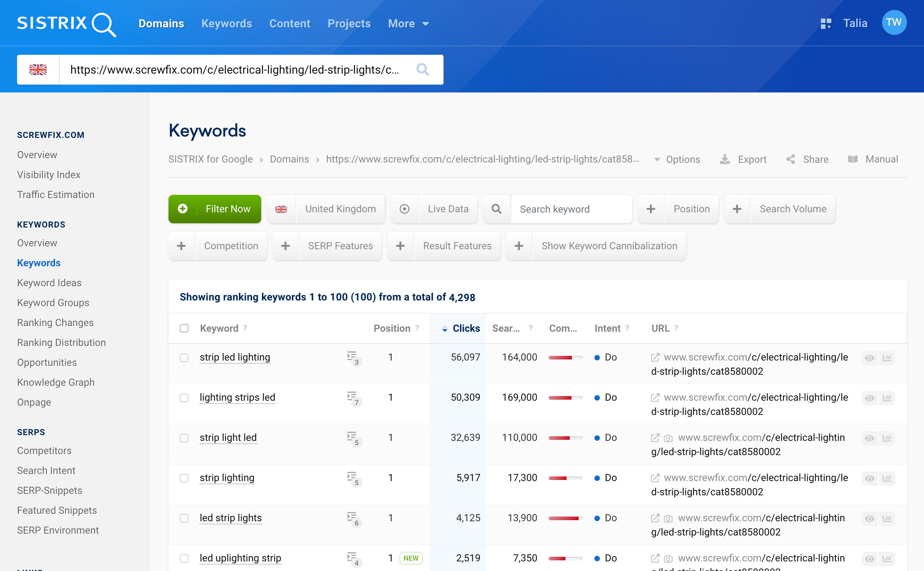Open the Content tab
Screen dimensions: 924x571
coord(290,24)
